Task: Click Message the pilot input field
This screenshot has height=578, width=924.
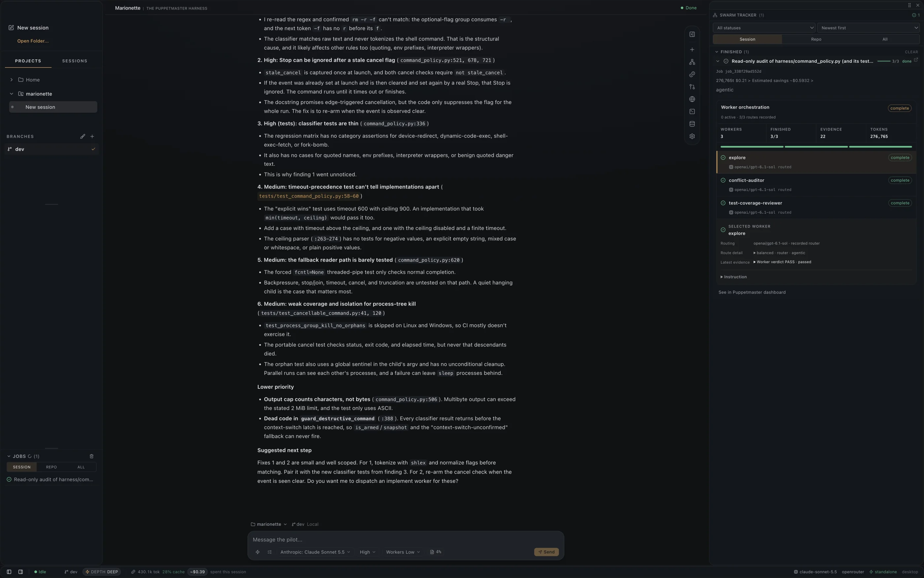Action: (406, 539)
